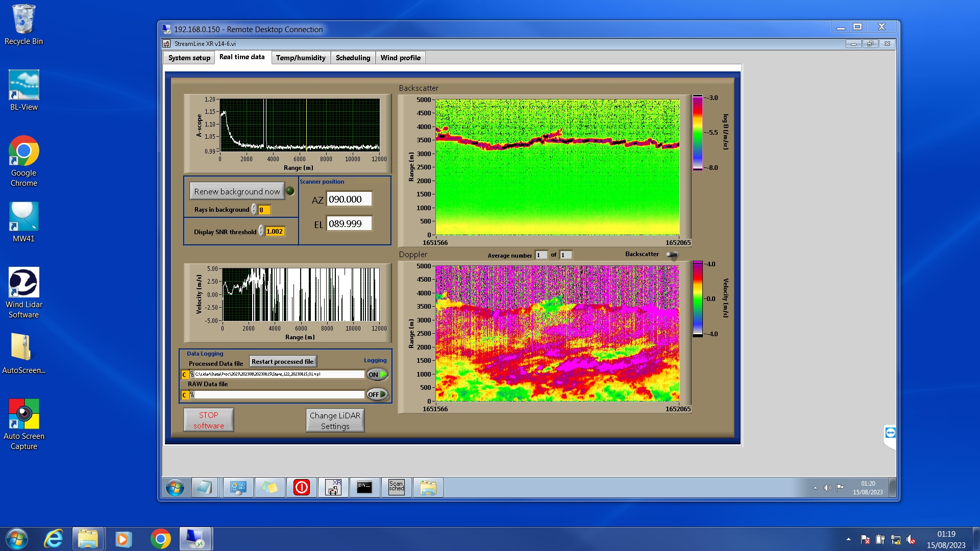Image resolution: width=980 pixels, height=551 pixels.
Task: Click red power icon in remote taskbar
Action: click(x=301, y=487)
